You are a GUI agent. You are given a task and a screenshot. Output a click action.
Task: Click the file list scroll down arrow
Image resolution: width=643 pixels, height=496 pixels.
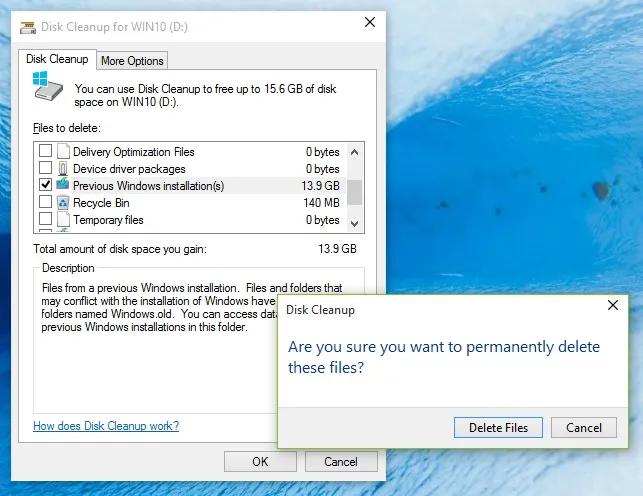[355, 223]
